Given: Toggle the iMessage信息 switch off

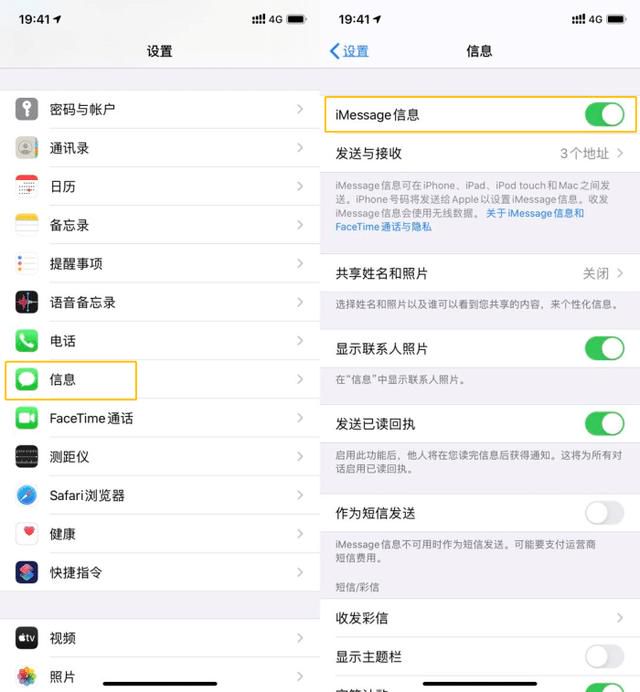Looking at the screenshot, I should pos(604,115).
